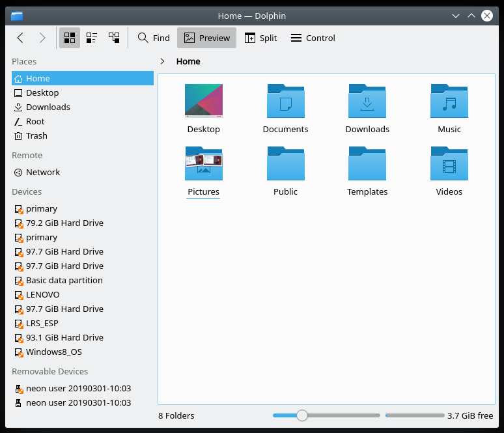Switch to Icons view mode
The image size is (504, 433).
click(x=70, y=38)
